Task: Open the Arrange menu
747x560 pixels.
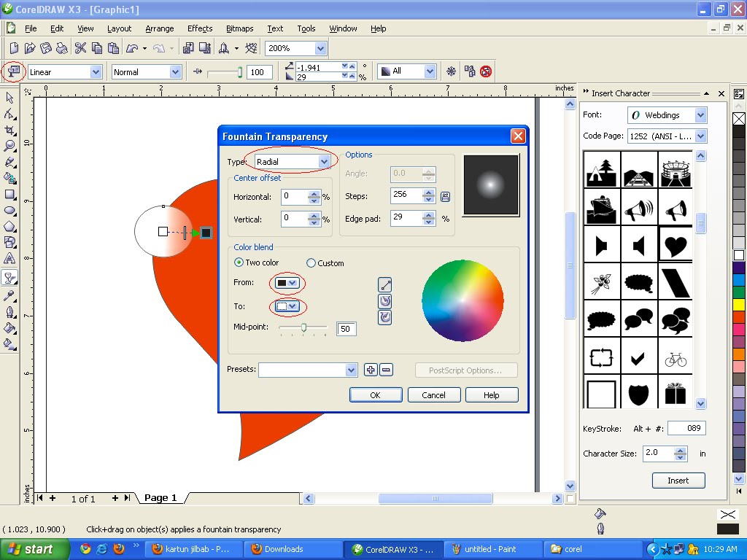Action: 160,28
